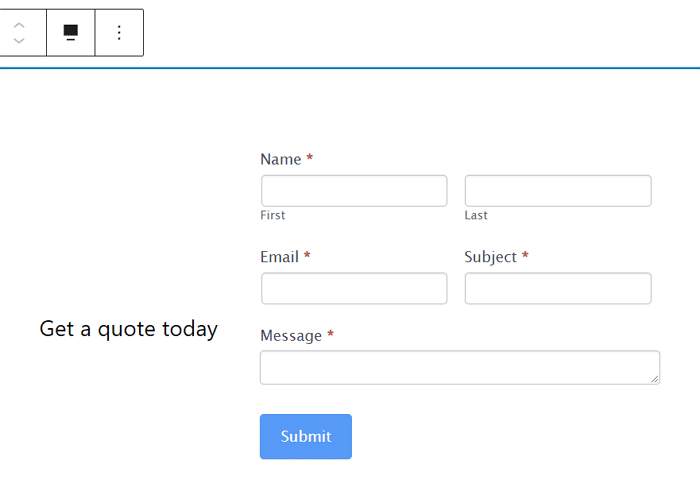This screenshot has width=700, height=495.
Task: Select the "Get a quote today" text
Action: [x=128, y=329]
